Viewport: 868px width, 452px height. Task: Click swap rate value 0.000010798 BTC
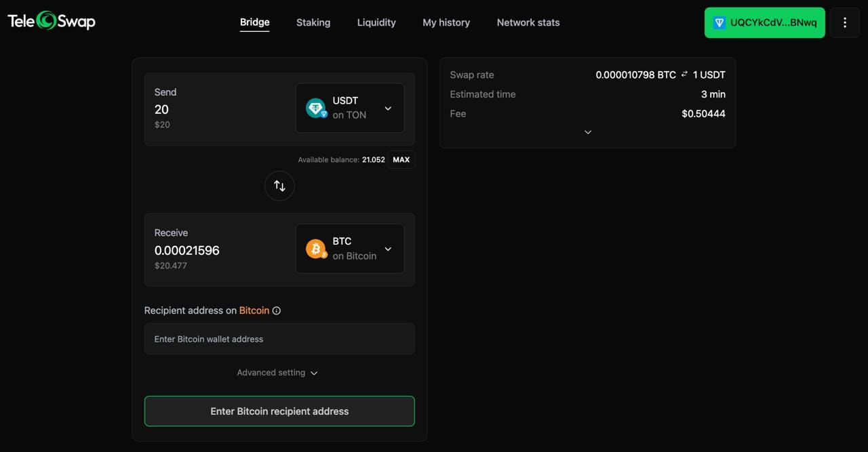point(636,75)
